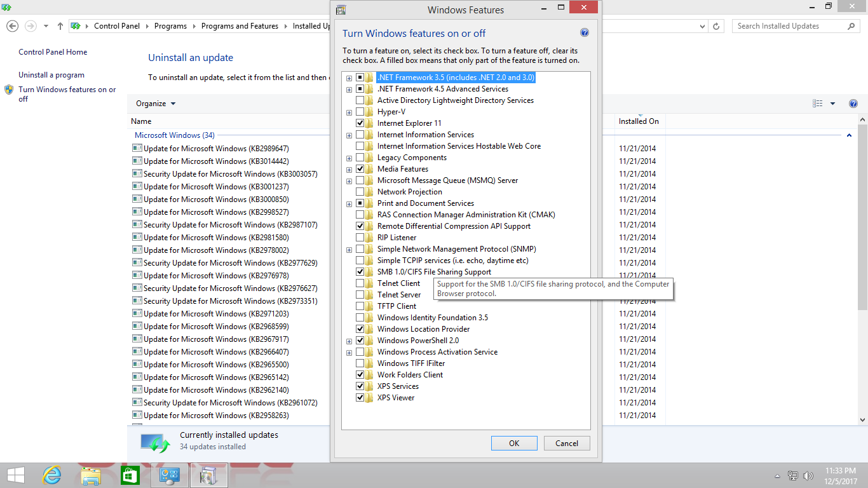Viewport: 868px width, 488px height.
Task: Click the volume icon in the system tray
Action: [808, 475]
